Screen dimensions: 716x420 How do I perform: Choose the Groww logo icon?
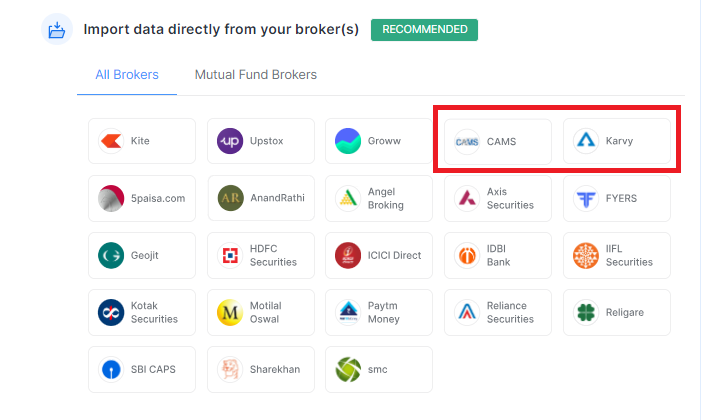click(348, 141)
